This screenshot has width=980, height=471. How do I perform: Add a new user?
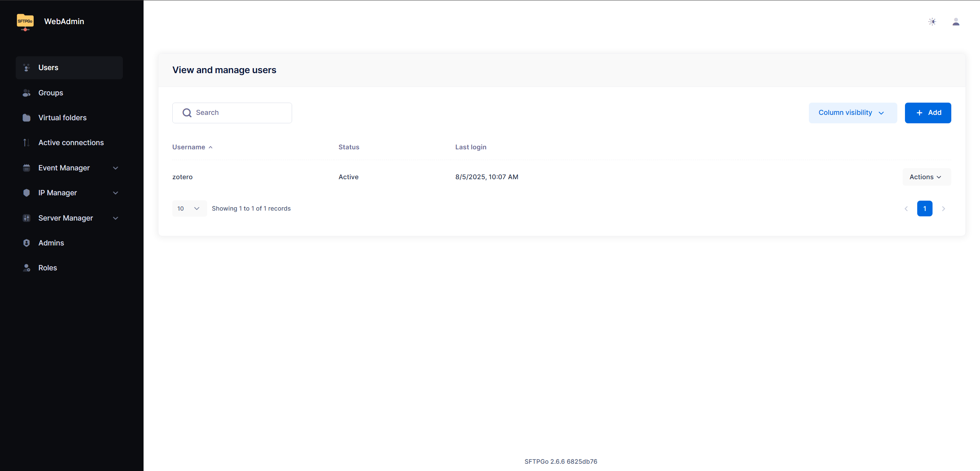pos(928,113)
